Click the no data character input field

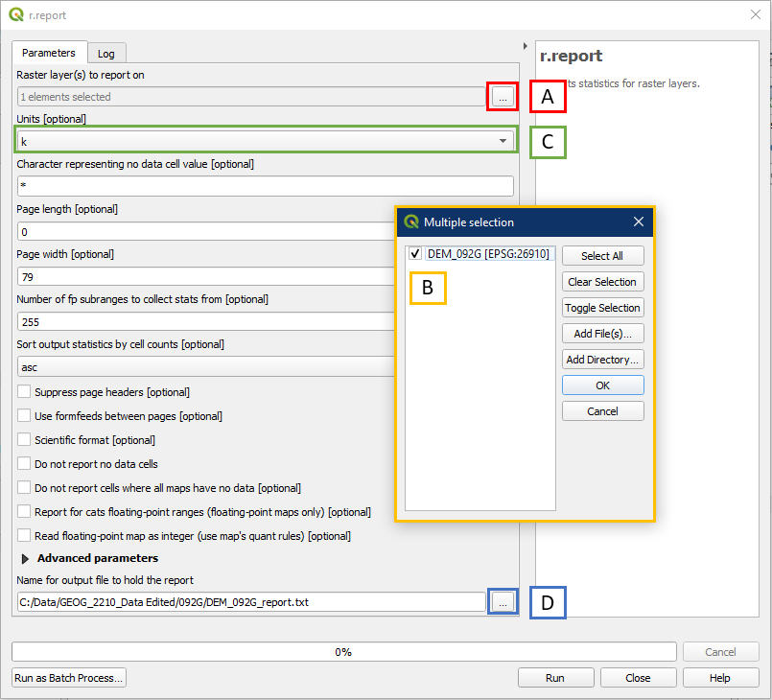266,186
